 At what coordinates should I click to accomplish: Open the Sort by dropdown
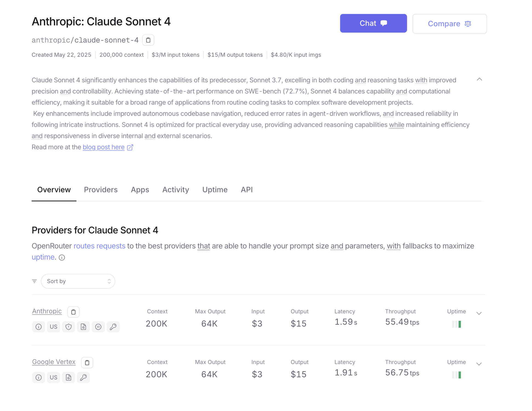[x=78, y=281]
